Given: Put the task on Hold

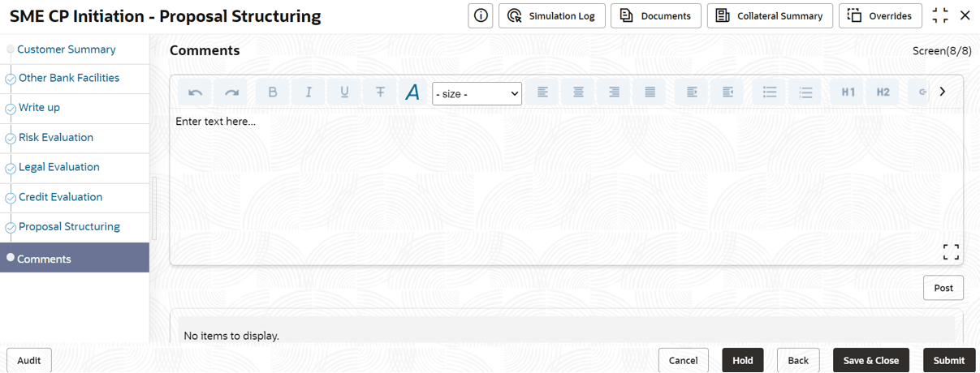Looking at the screenshot, I should pos(743,360).
